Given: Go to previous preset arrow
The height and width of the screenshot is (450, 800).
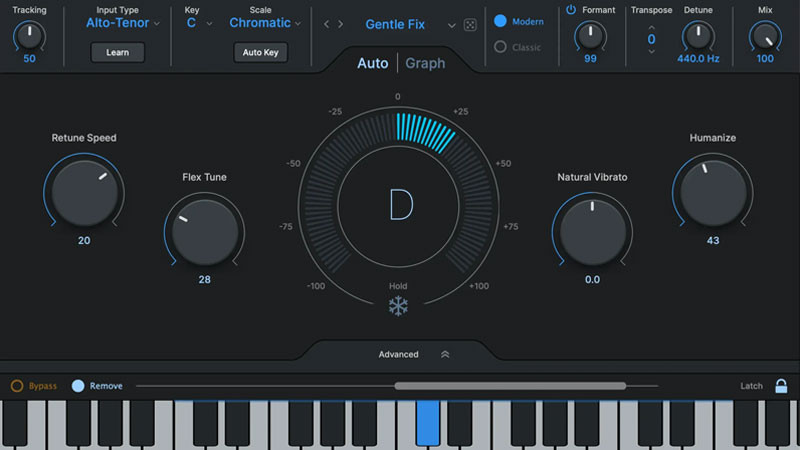Looking at the screenshot, I should [326, 24].
